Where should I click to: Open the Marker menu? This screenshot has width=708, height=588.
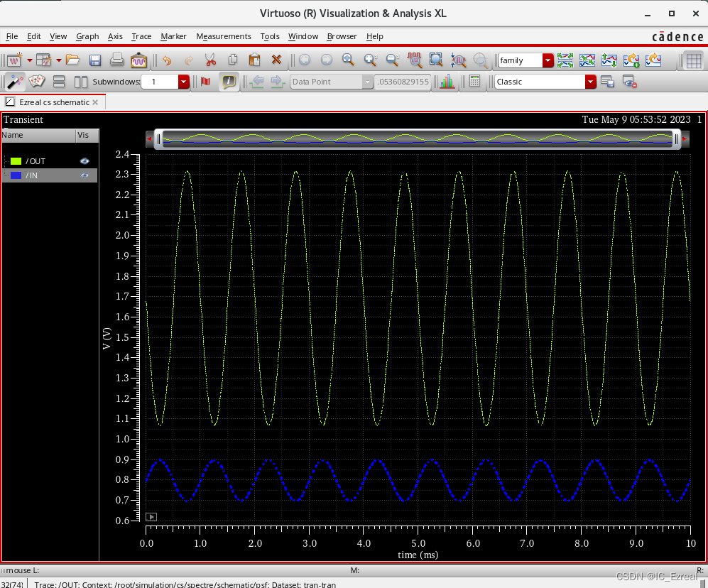[x=173, y=36]
